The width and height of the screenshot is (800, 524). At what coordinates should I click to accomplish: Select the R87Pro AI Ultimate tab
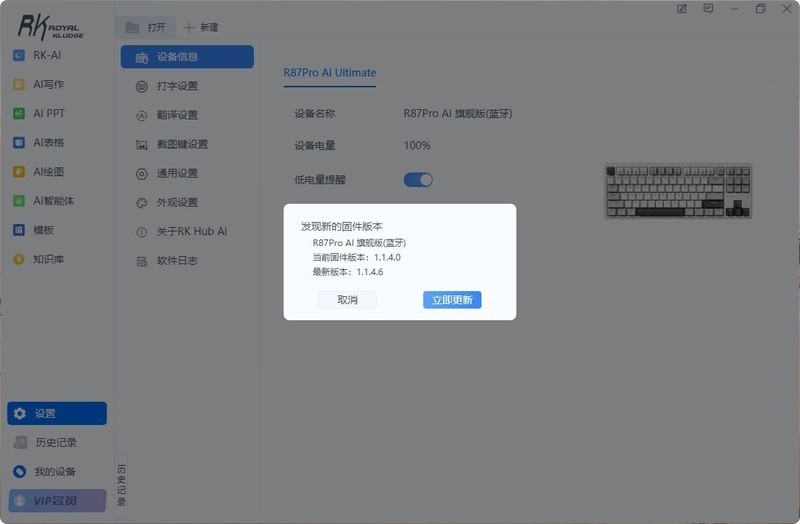pyautogui.click(x=330, y=73)
